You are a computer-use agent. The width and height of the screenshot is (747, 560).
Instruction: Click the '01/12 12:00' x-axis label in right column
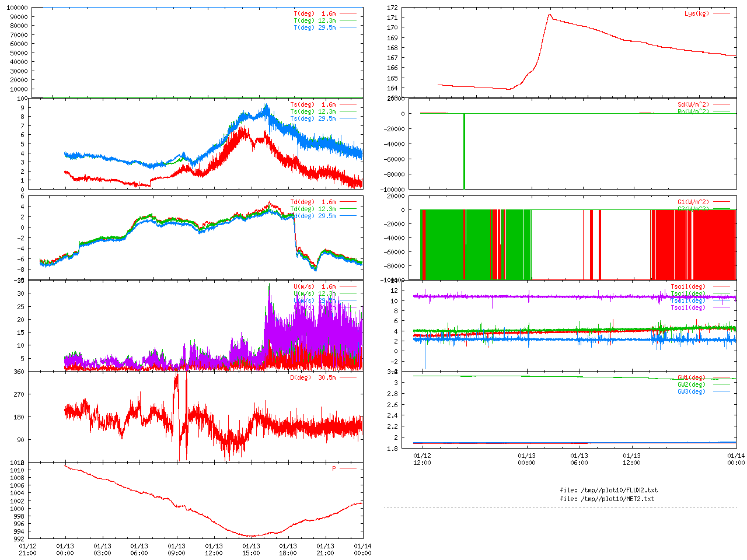(422, 459)
